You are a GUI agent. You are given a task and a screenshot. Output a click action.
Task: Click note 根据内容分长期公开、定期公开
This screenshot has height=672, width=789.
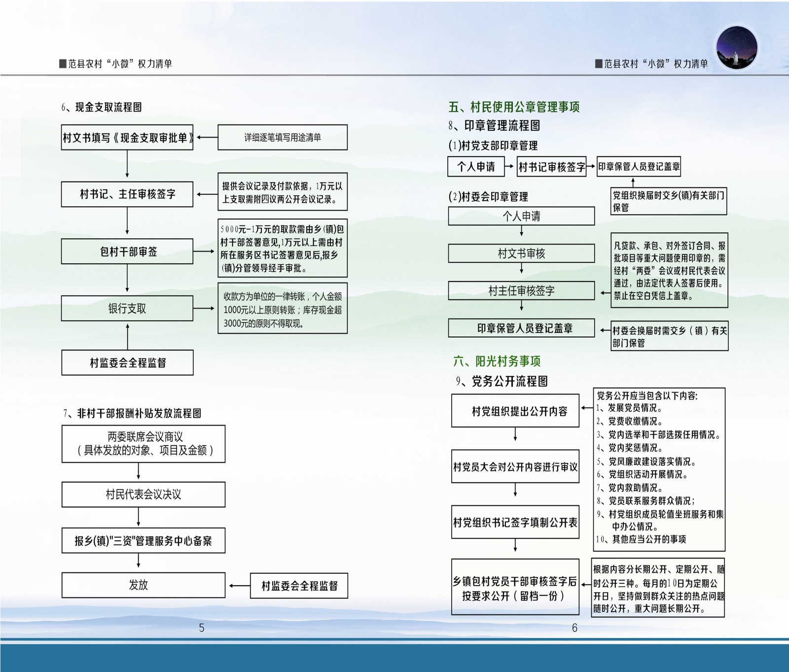click(658, 588)
